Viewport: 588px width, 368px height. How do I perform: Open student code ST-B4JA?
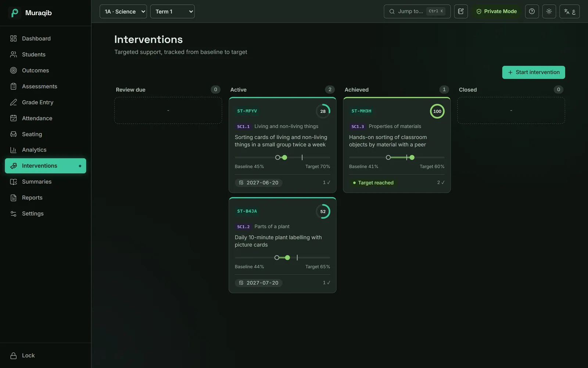pyautogui.click(x=247, y=211)
